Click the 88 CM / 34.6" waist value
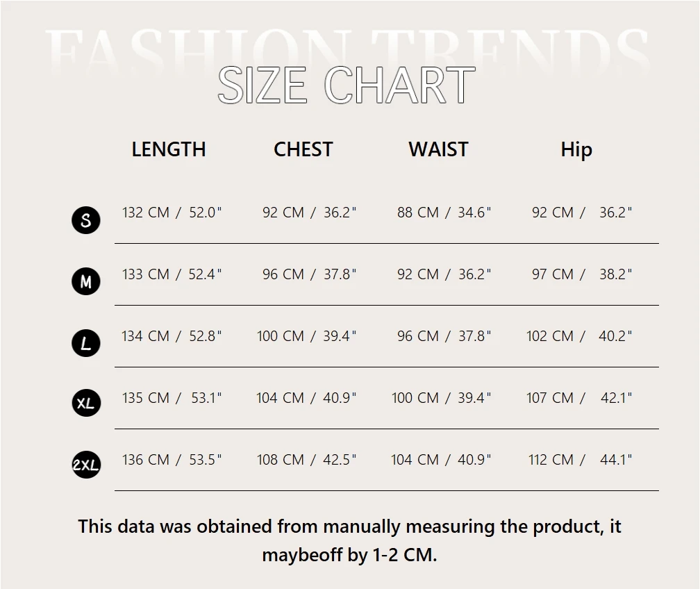Screen dimensions: 700x589 (444, 213)
